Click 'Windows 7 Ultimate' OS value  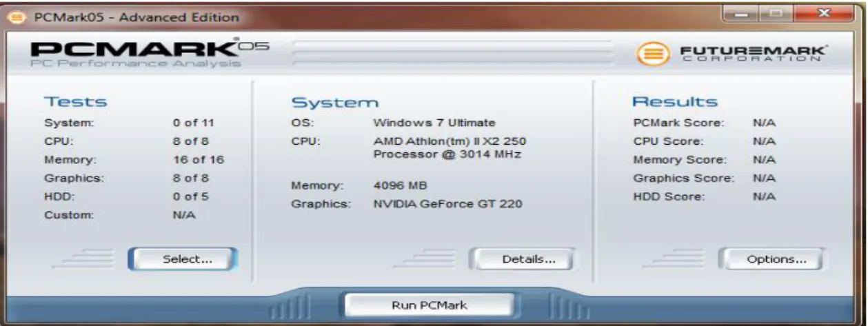[434, 123]
